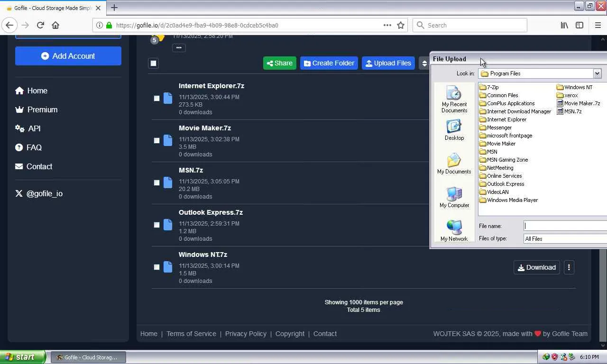The image size is (607, 364).
Task: Open Home in the Gofile sidebar
Action: point(31,91)
